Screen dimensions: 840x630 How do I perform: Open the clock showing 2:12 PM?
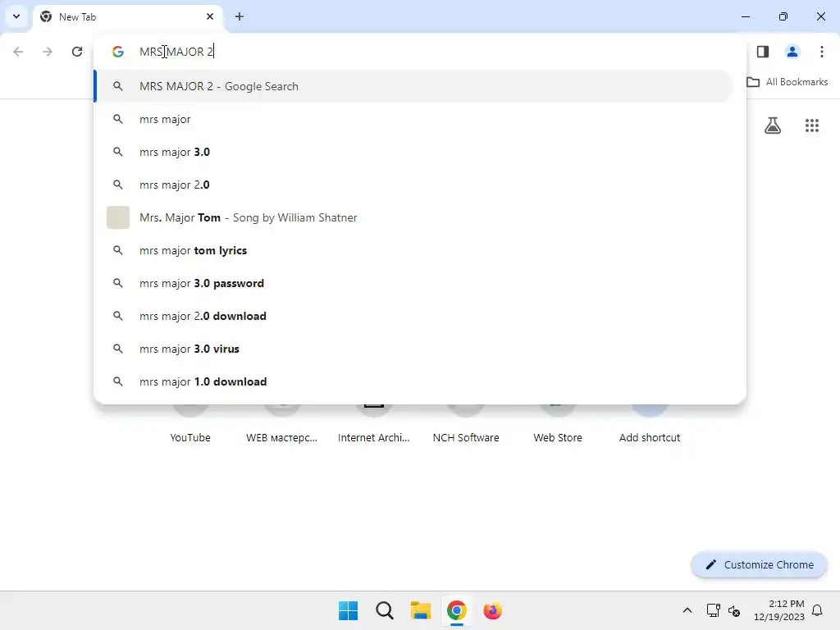tap(779, 610)
